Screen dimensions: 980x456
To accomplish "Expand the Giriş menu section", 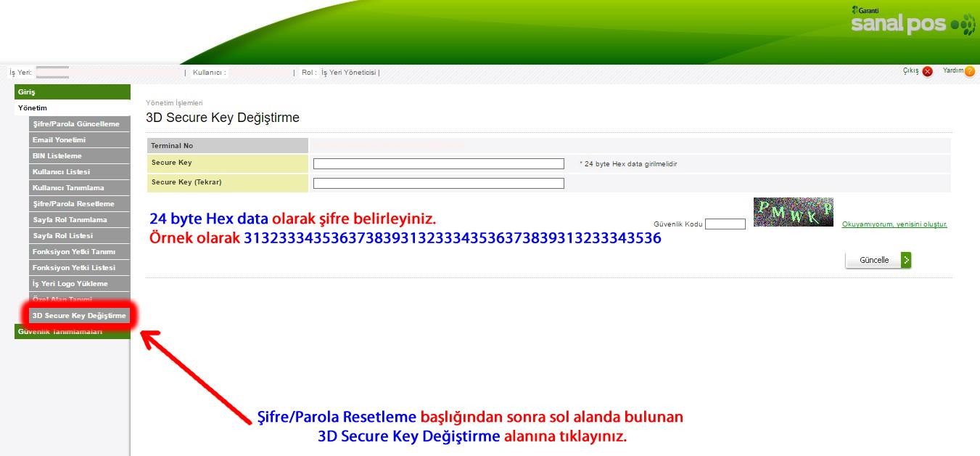I will 72,92.
